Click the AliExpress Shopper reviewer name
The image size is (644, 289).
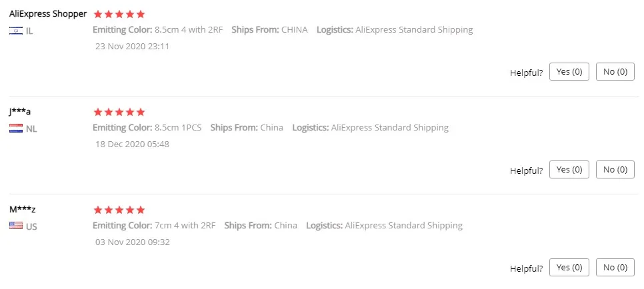pos(48,13)
